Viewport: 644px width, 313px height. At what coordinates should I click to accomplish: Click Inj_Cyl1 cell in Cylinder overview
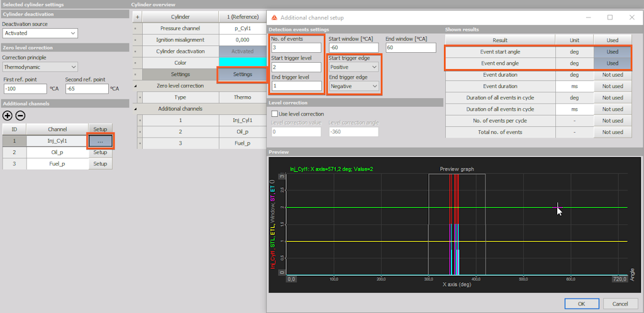(242, 120)
